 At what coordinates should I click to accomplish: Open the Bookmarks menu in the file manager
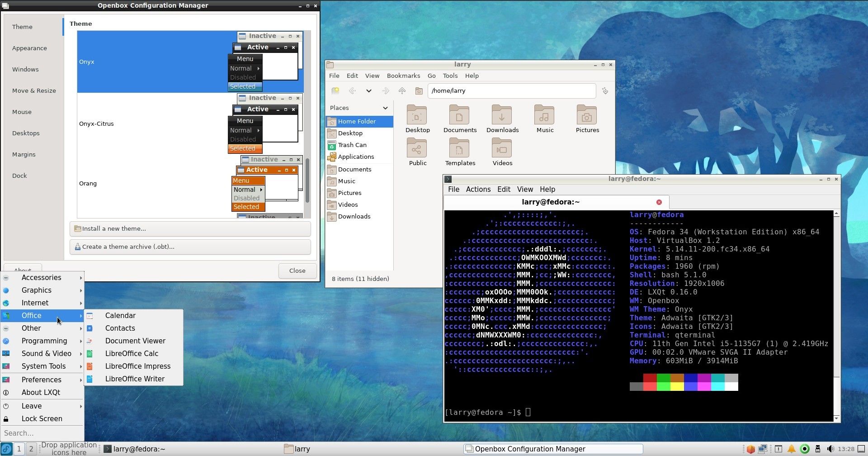pyautogui.click(x=403, y=76)
